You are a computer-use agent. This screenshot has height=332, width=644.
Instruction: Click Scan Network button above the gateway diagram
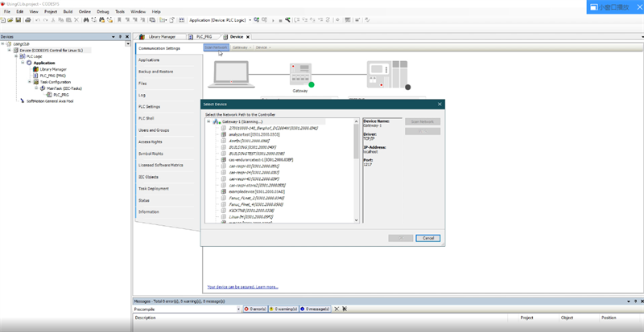coord(216,47)
